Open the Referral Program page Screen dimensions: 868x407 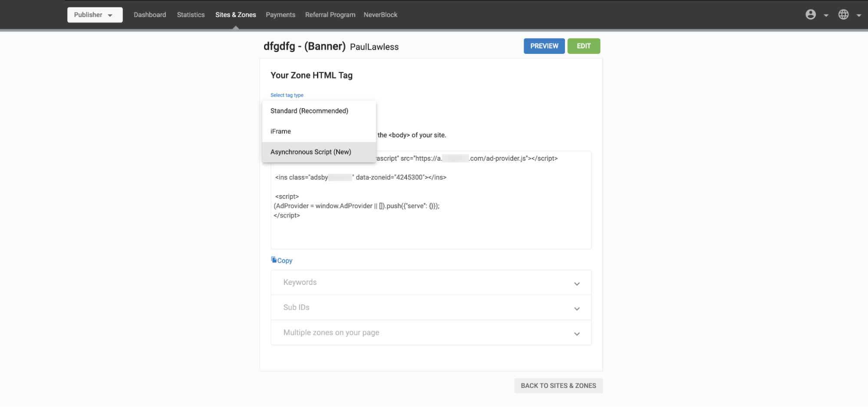(x=330, y=15)
